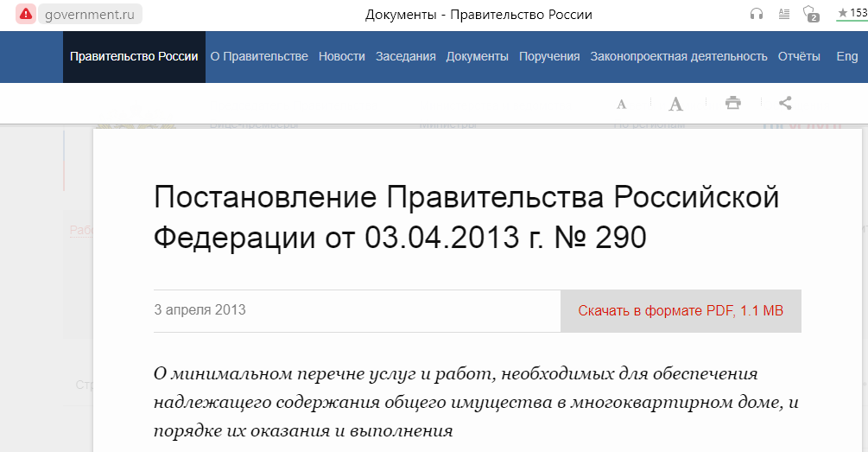Download the document via Скачать в формате PDF
Screen dimensions: 868x452
coord(681,311)
